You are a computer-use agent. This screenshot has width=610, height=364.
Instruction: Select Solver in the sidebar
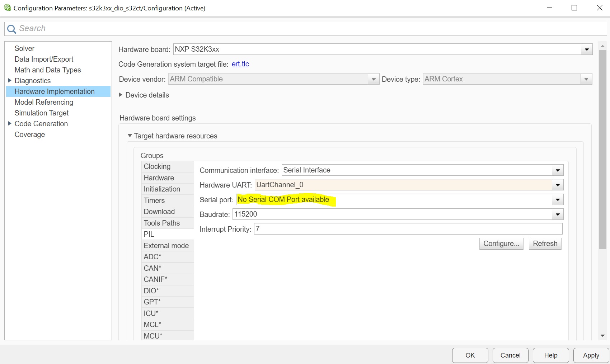[24, 48]
